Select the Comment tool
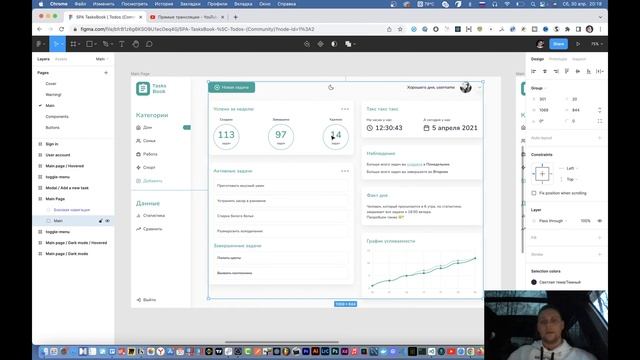The image size is (640, 360). pyautogui.click(x=149, y=44)
